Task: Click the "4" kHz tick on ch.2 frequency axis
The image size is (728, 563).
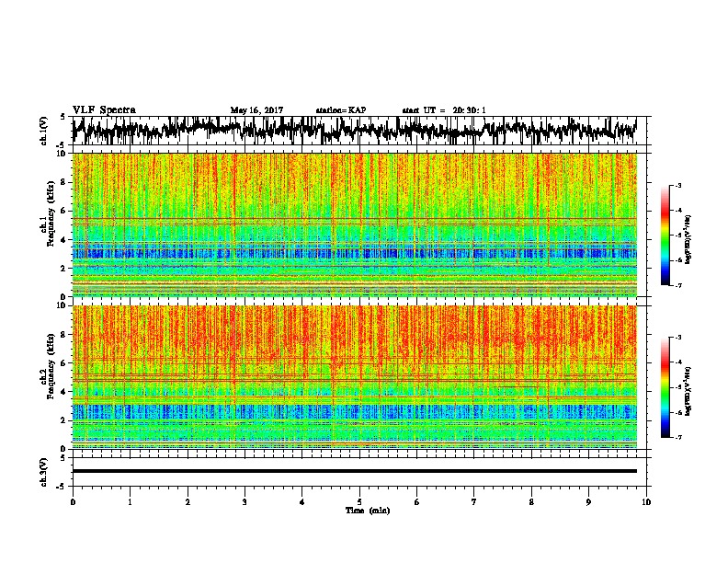Action: click(x=64, y=392)
